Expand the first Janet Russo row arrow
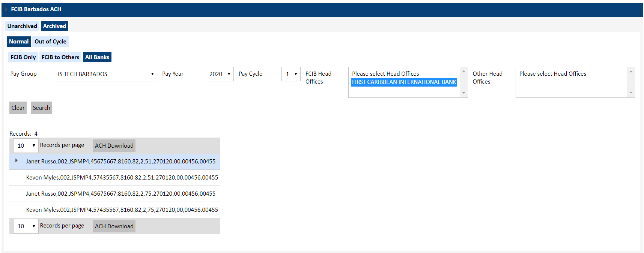 [x=16, y=160]
